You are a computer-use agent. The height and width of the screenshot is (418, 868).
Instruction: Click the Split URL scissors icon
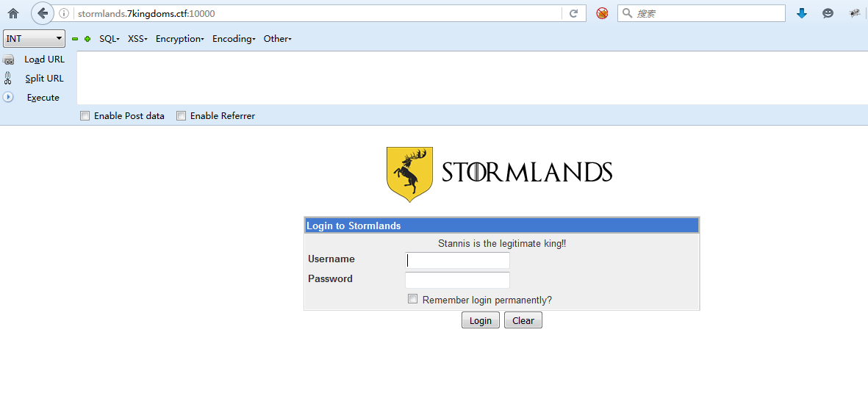tap(8, 78)
